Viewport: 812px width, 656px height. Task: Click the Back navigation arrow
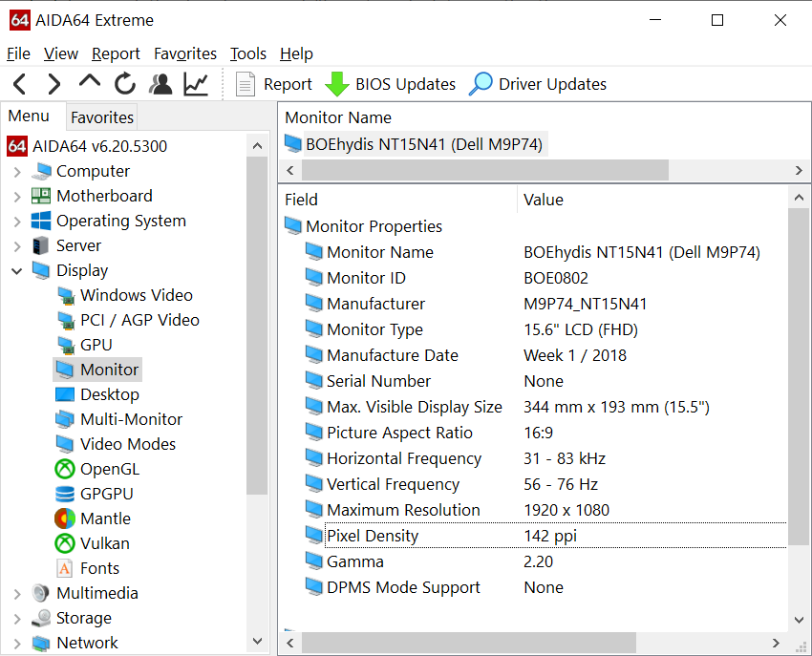20,84
